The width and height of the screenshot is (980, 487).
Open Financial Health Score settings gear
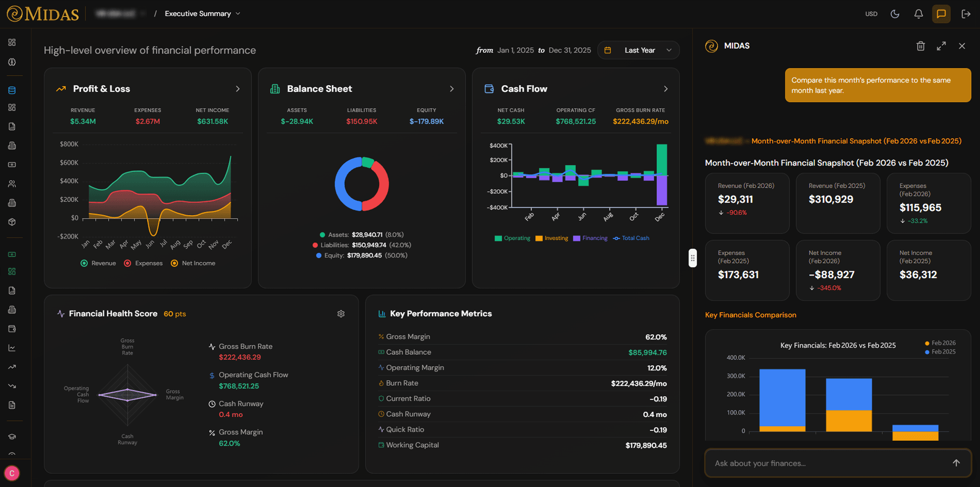pos(341,314)
